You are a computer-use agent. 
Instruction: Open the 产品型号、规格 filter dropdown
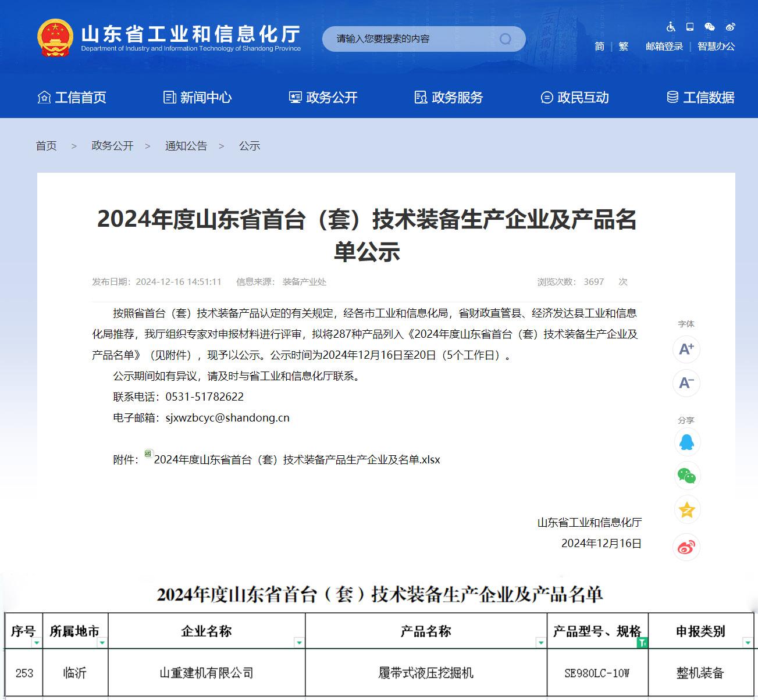click(x=642, y=643)
